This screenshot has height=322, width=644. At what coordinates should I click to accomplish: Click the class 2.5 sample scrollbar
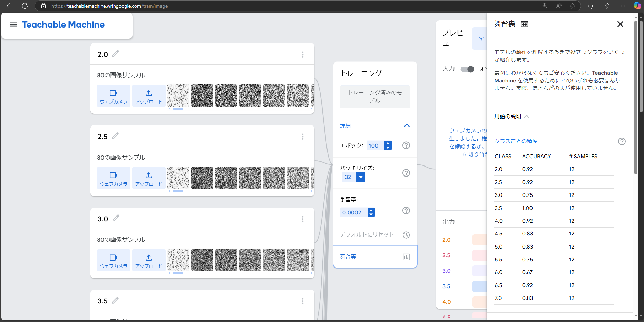(178, 191)
